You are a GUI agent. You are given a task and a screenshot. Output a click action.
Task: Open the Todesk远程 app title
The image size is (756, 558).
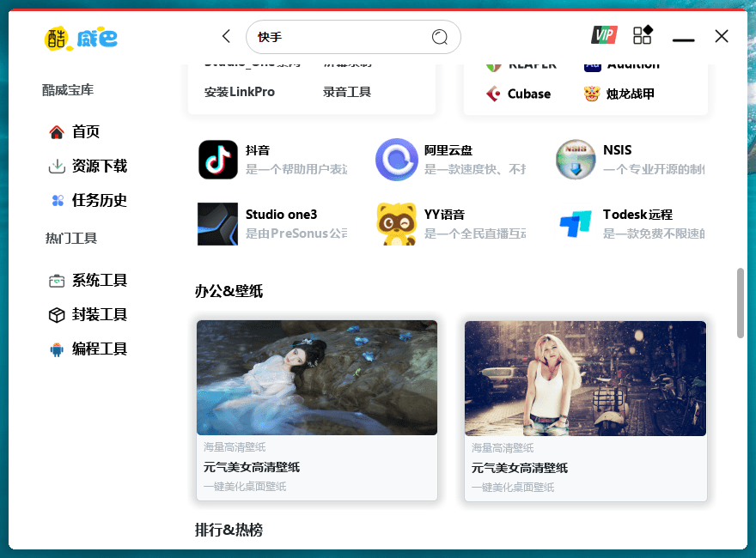[637, 215]
